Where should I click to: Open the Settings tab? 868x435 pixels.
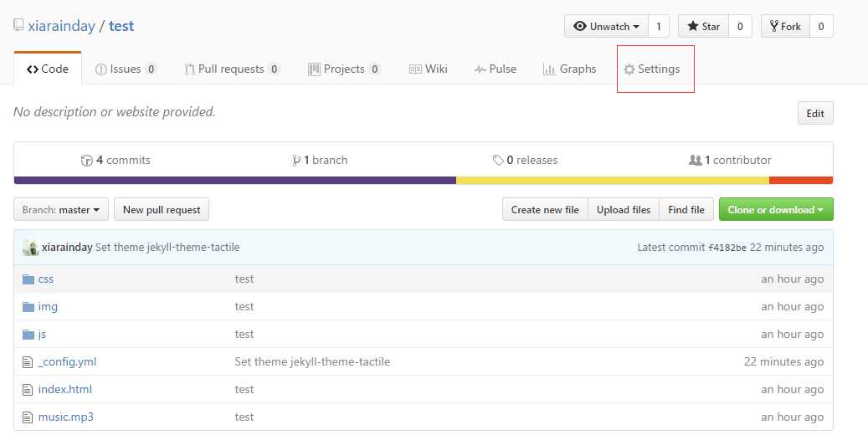651,69
